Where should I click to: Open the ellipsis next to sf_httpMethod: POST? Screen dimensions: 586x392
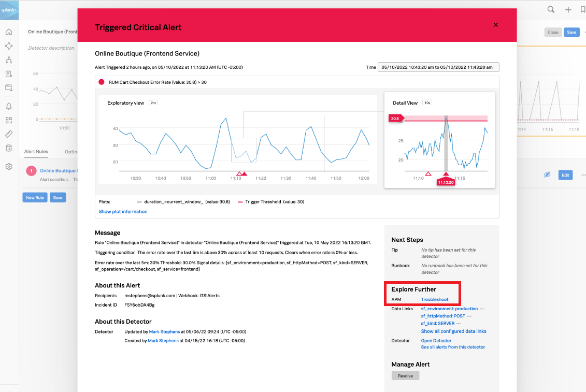click(x=469, y=316)
